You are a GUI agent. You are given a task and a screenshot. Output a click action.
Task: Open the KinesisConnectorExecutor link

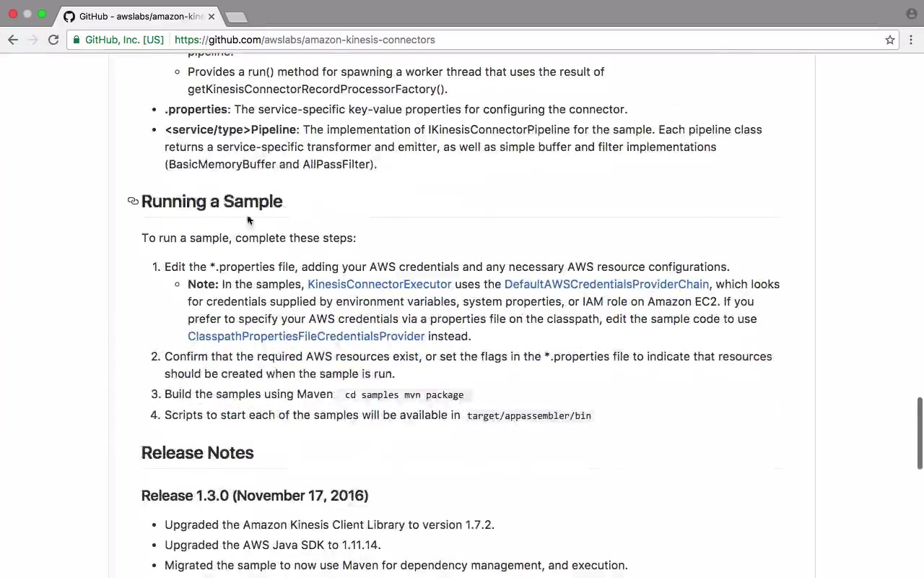379,284
